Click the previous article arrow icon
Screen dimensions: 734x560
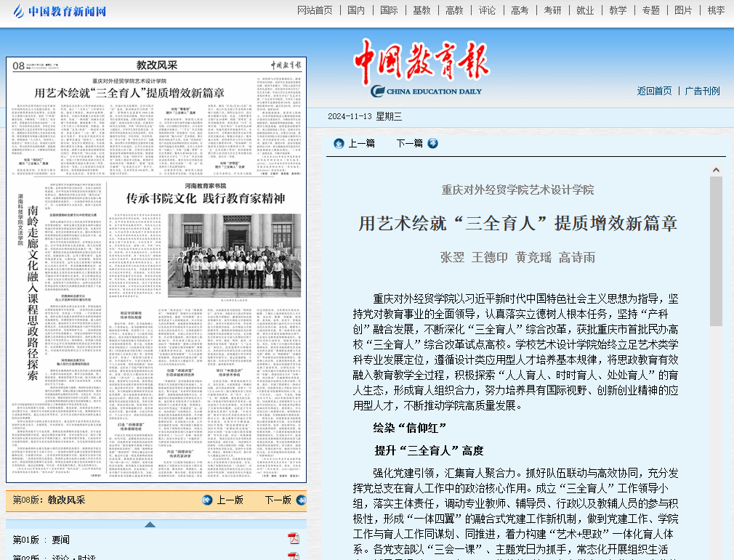click(x=339, y=143)
